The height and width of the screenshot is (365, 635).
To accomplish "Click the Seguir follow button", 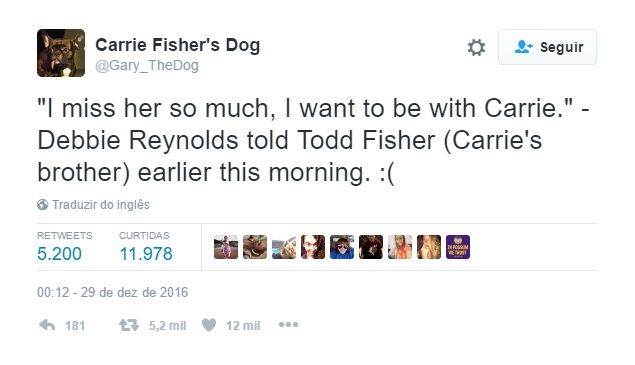I will tap(547, 47).
